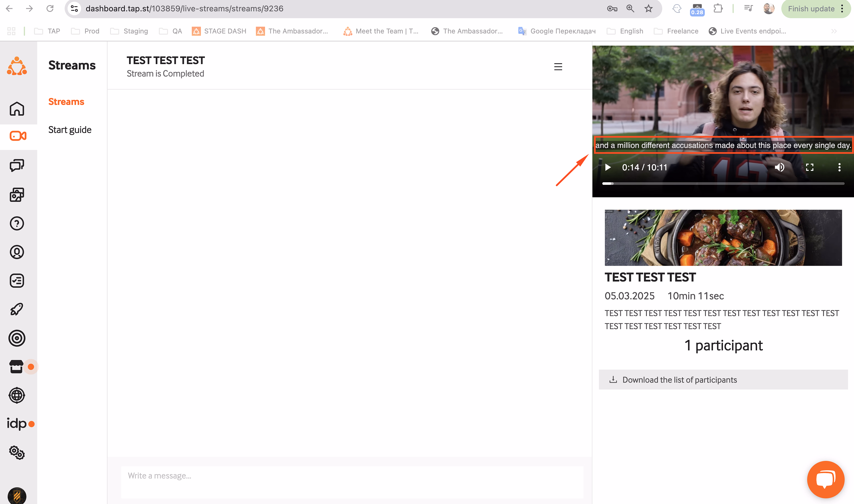Open the Staging bookmarks folder
This screenshot has width=854, height=504.
point(129,31)
